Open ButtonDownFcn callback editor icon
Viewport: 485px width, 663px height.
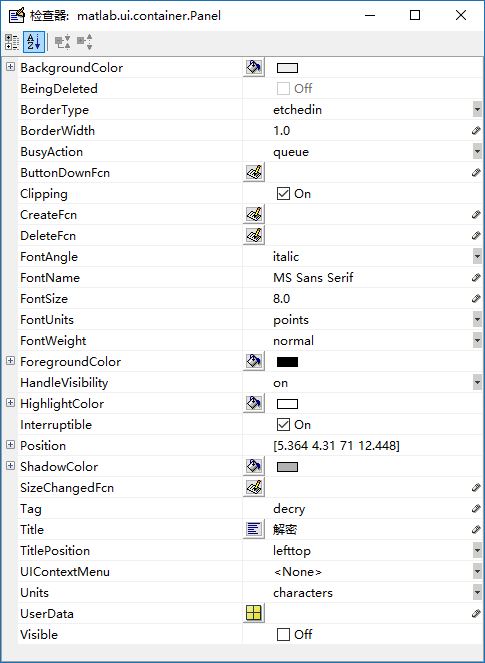pyautogui.click(x=254, y=172)
